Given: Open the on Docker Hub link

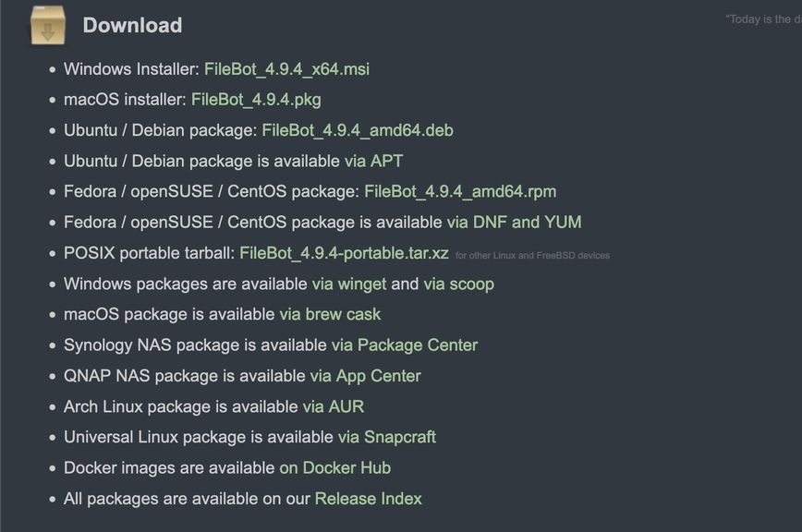Looking at the screenshot, I should click(x=334, y=467).
